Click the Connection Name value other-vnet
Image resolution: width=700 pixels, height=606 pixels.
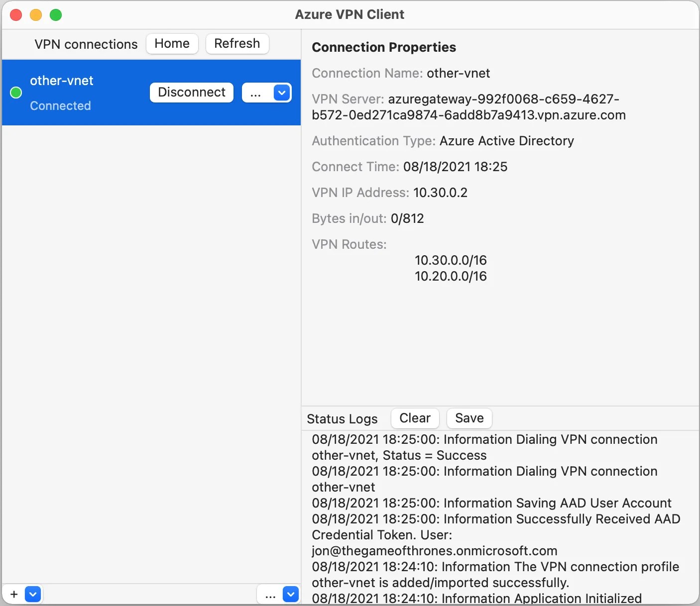[x=459, y=73]
